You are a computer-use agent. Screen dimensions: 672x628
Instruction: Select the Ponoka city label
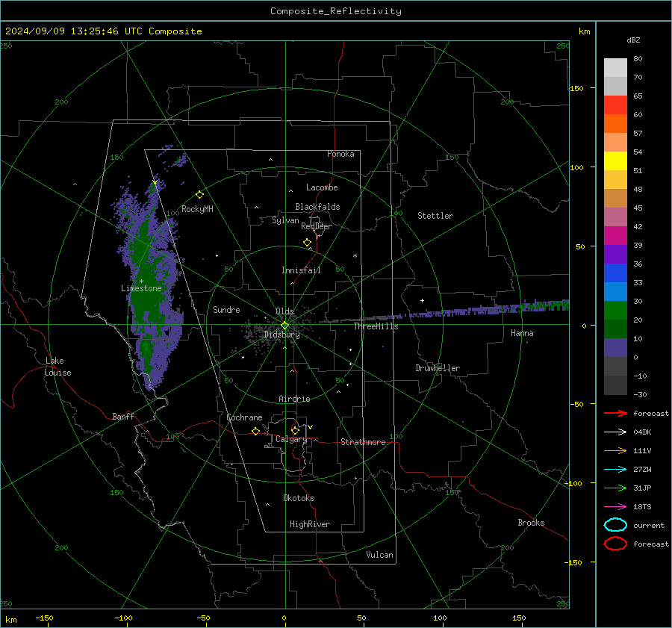click(x=340, y=155)
